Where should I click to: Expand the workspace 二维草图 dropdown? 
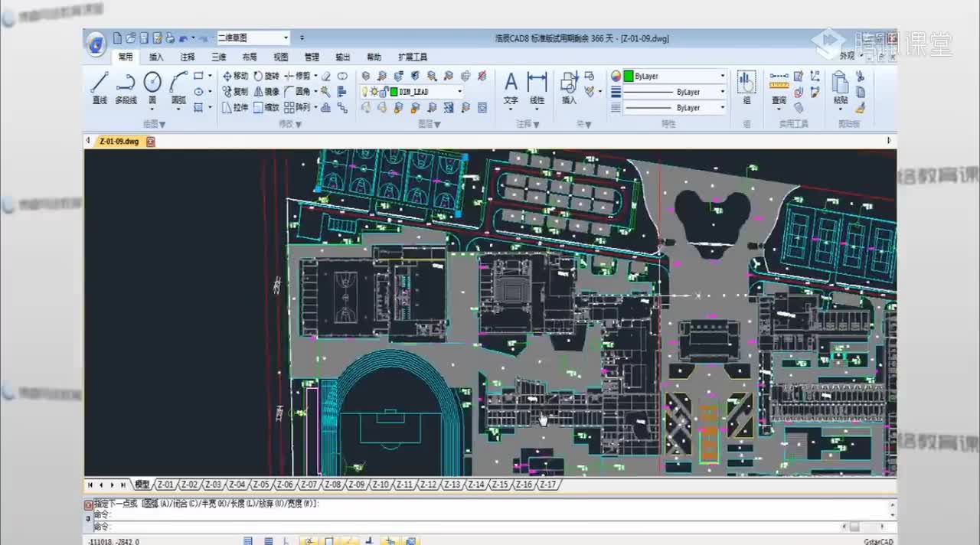point(286,38)
